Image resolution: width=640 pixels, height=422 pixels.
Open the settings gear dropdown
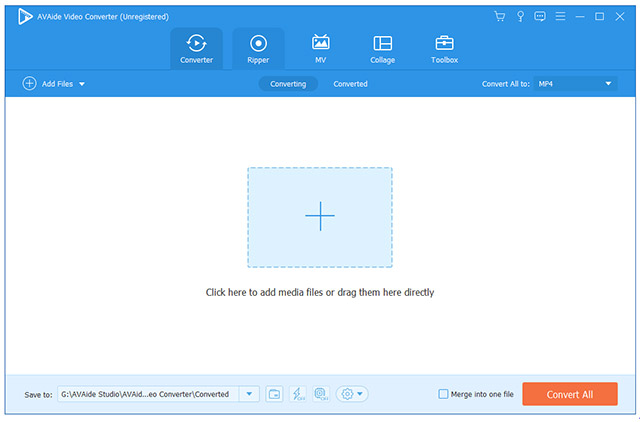tap(352, 394)
